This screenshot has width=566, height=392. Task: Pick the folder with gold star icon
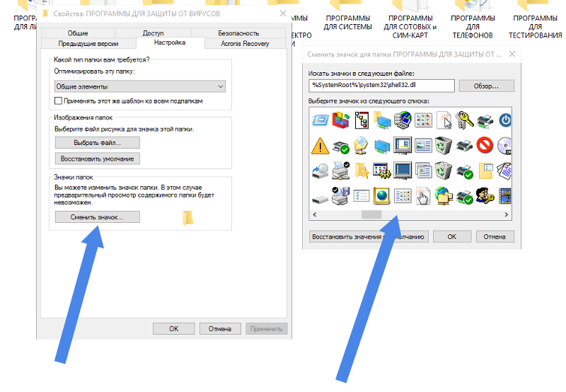click(x=362, y=171)
